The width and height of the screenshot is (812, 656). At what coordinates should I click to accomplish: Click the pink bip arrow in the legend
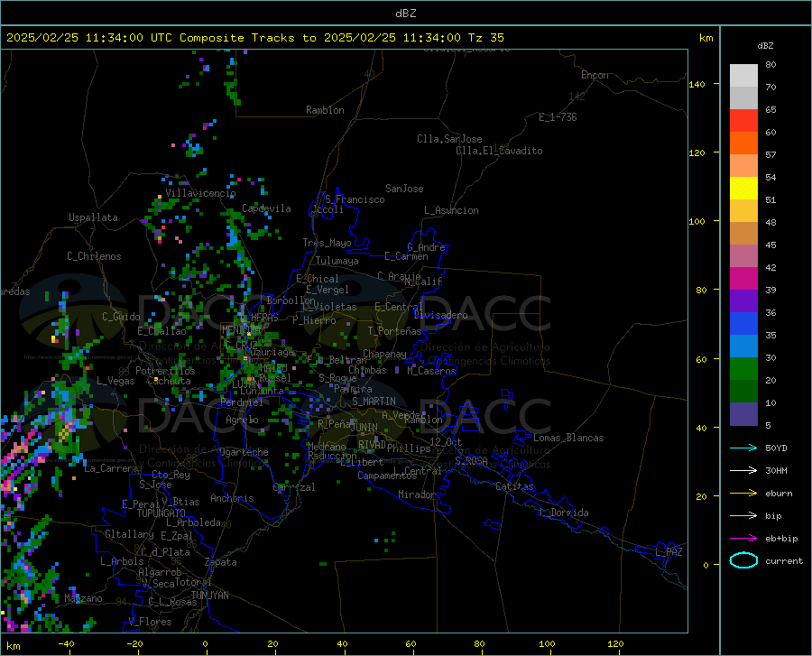[x=743, y=516]
